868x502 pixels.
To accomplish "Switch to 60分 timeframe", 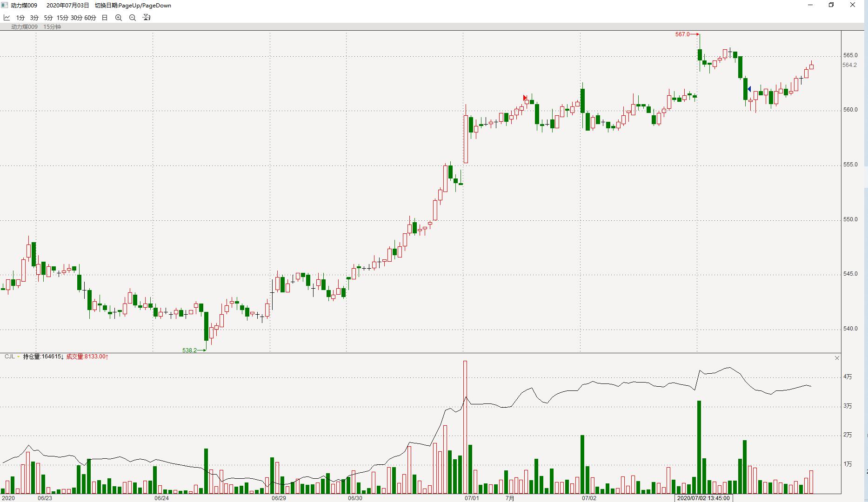I will click(90, 18).
